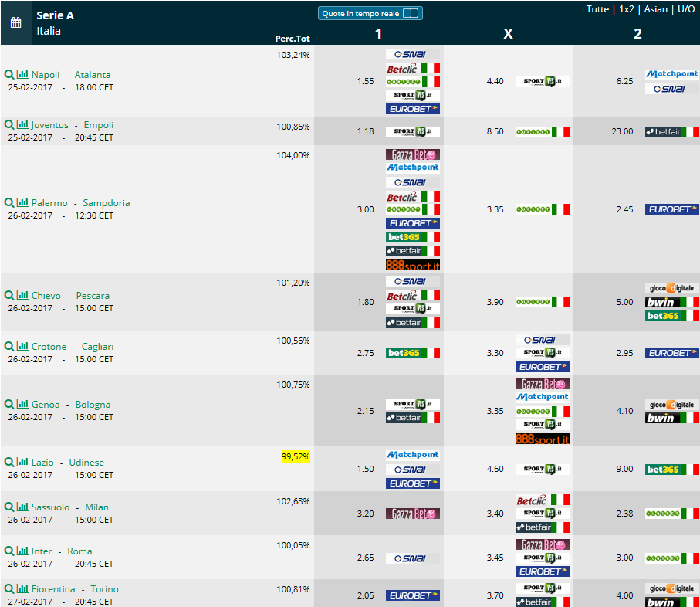
Task: Click the magnifier icon for Napoli - Atalanta
Action: (9, 75)
